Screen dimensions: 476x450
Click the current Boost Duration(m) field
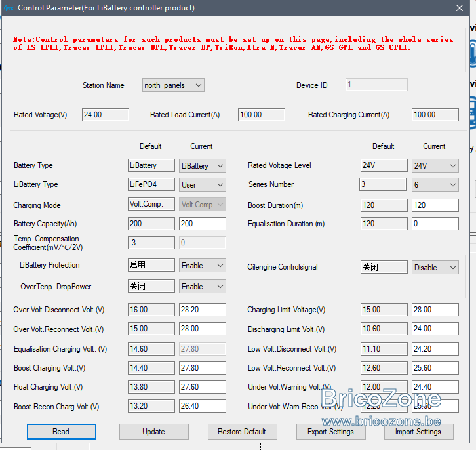(435, 205)
